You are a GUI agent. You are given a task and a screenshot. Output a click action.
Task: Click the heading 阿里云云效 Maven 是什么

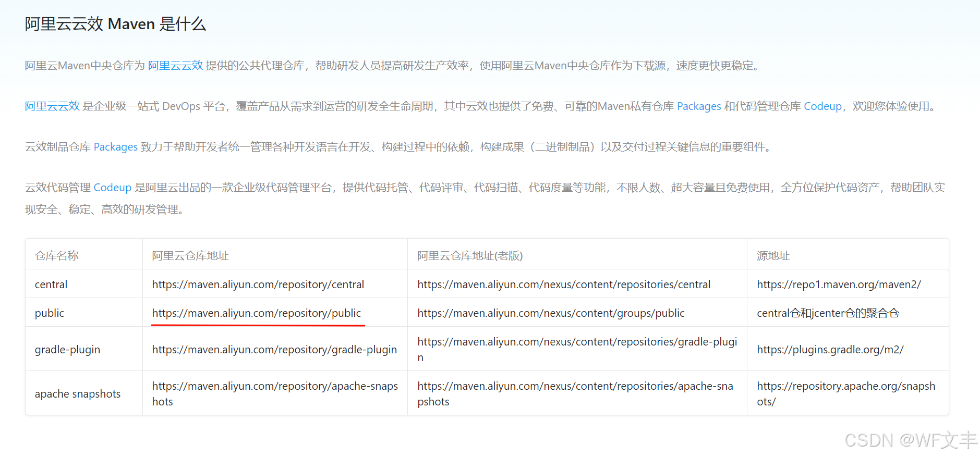coord(115,24)
